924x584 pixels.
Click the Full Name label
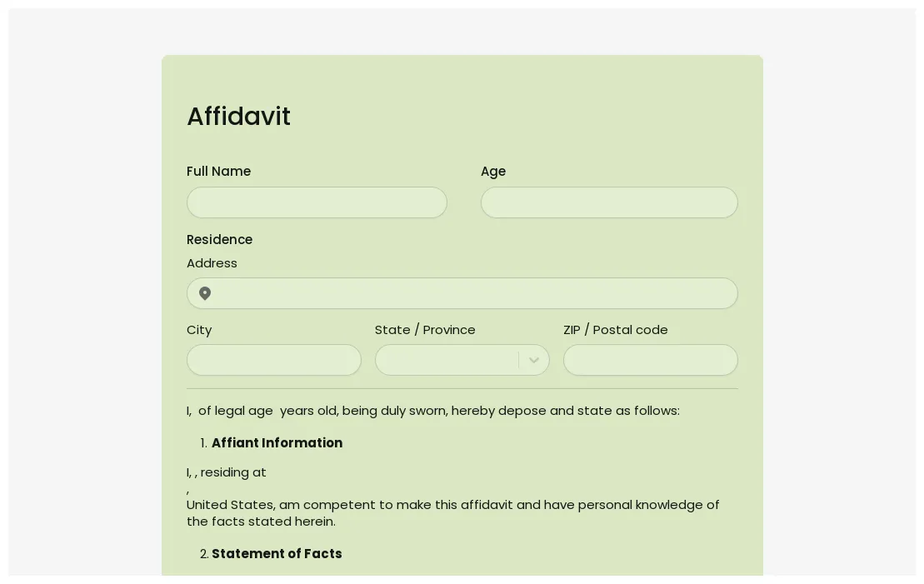[218, 172]
